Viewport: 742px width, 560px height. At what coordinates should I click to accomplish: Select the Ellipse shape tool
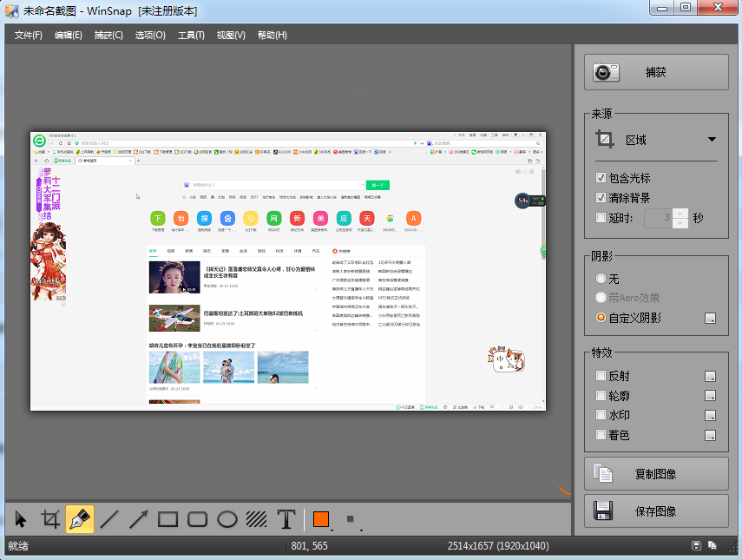[x=227, y=519]
